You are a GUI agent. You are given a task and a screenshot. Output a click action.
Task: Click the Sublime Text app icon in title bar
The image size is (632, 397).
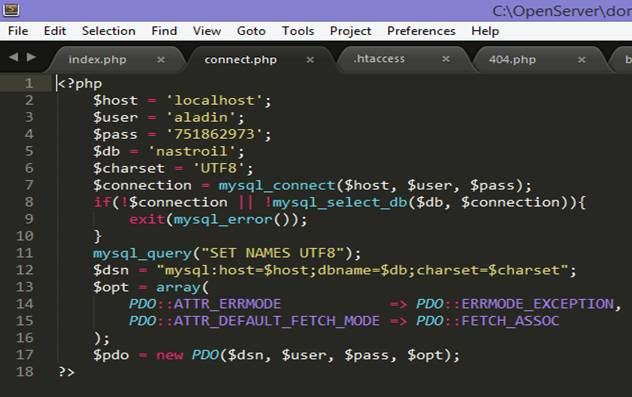(x=11, y=9)
